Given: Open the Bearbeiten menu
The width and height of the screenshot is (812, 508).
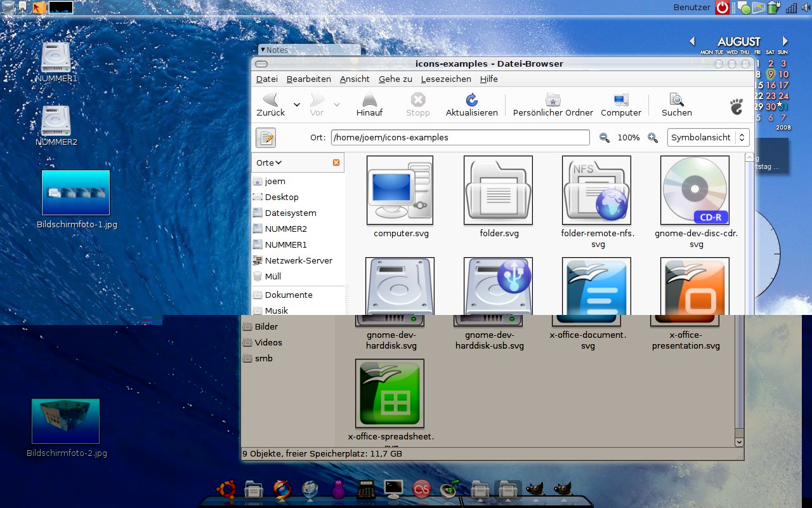Looking at the screenshot, I should coord(308,79).
